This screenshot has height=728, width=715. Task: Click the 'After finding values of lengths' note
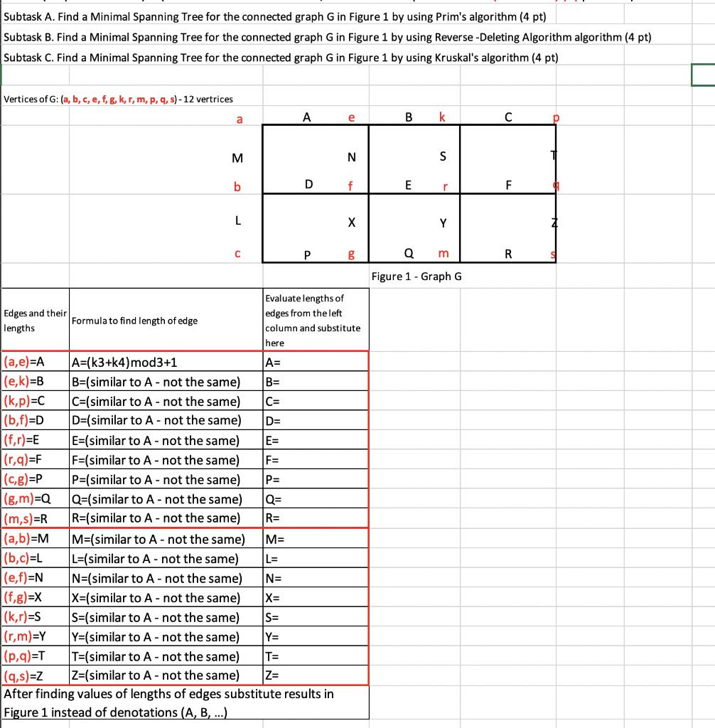tap(186, 702)
